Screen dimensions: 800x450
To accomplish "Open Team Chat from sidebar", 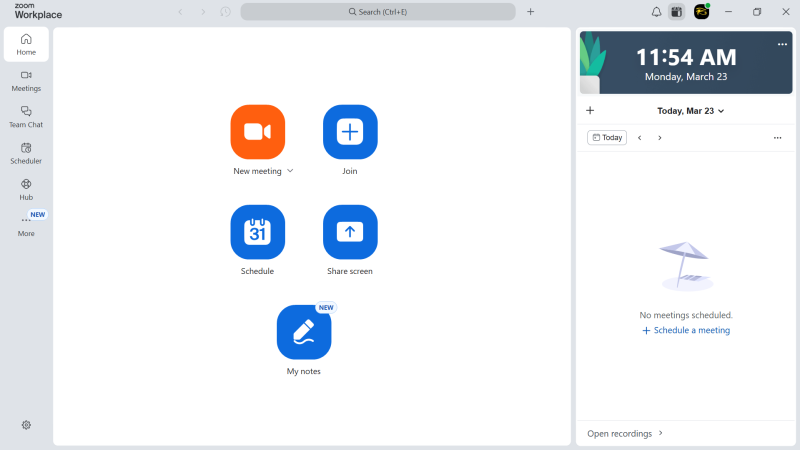I will (26, 117).
